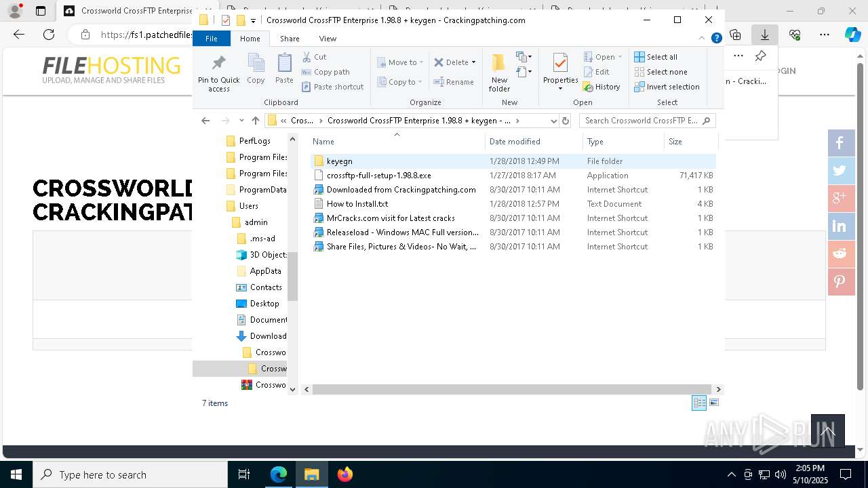Open Task View on taskbar
The width and height of the screenshot is (868, 488).
click(244, 474)
